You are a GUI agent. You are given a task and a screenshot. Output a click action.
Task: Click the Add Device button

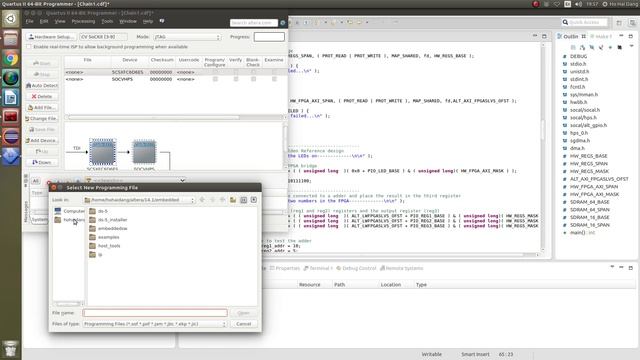click(x=42, y=141)
